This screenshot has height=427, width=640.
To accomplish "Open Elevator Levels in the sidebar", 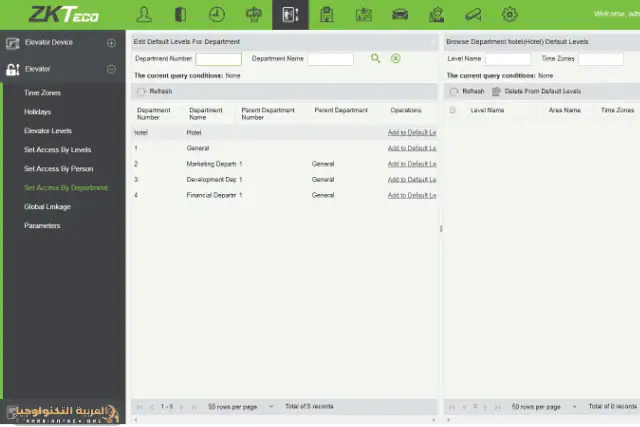I will pos(48,131).
